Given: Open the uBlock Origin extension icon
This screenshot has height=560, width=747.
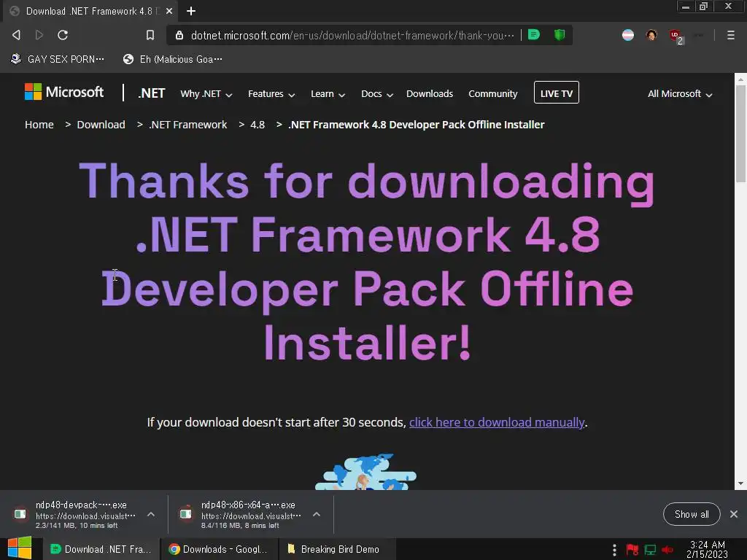Looking at the screenshot, I should [676, 36].
